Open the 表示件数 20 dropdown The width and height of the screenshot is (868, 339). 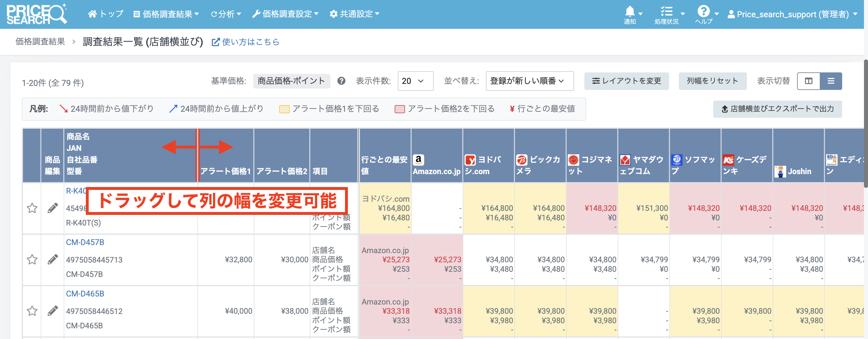415,81
